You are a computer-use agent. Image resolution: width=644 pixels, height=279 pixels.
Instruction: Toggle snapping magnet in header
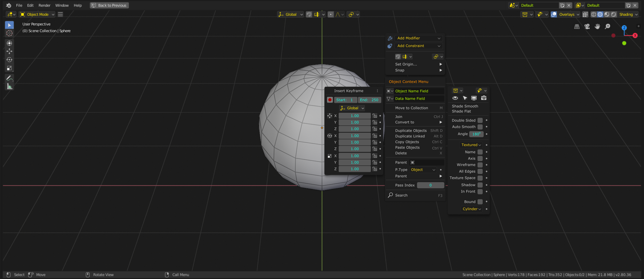click(309, 14)
